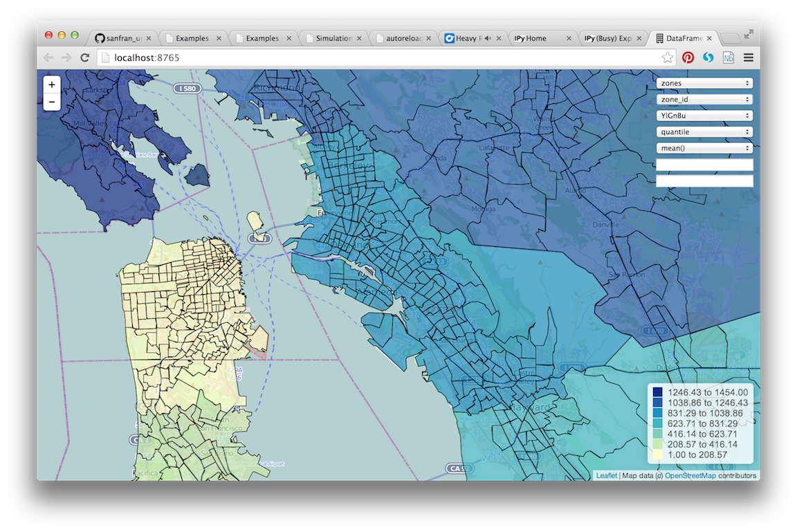797x532 pixels.
Task: Zoom in on the map
Action: coord(51,84)
